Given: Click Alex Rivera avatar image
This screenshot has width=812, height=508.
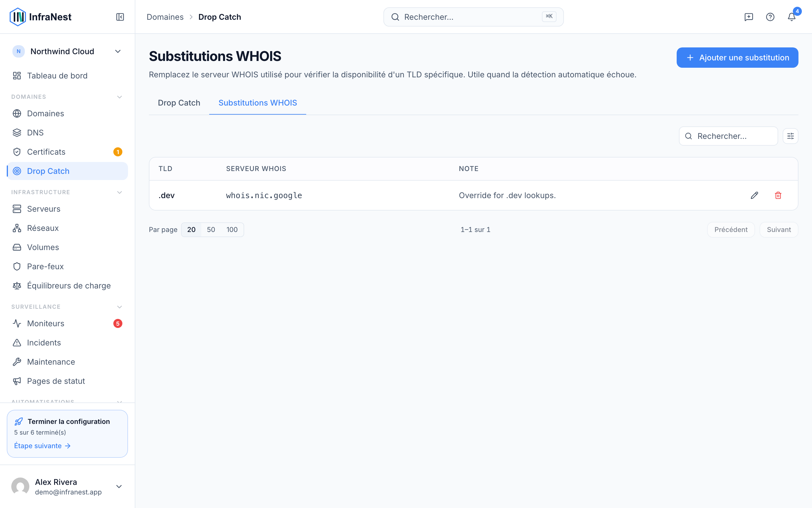Looking at the screenshot, I should 20,487.
